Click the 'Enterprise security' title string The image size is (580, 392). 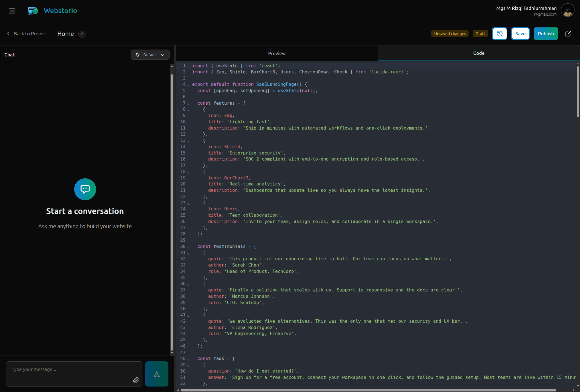coord(255,153)
